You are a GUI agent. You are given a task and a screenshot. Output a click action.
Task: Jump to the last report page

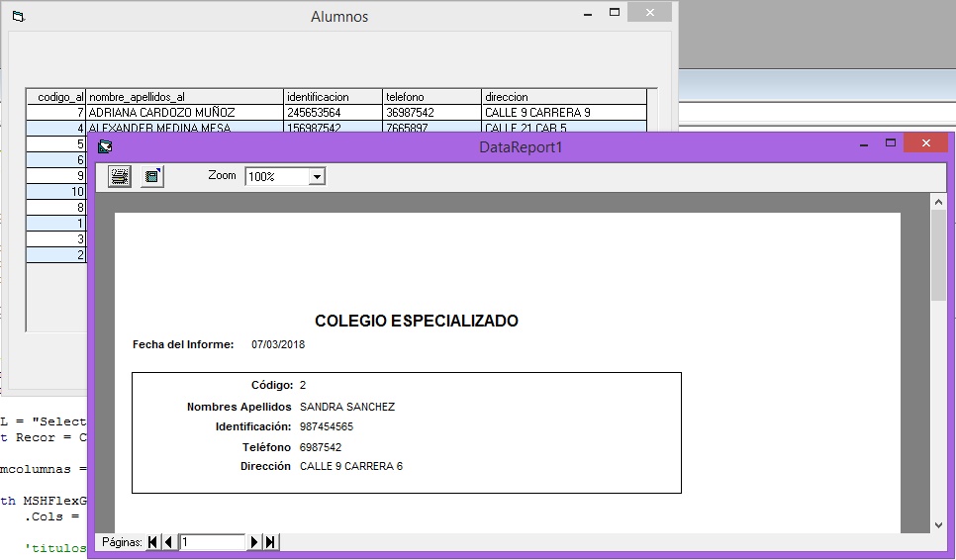270,542
